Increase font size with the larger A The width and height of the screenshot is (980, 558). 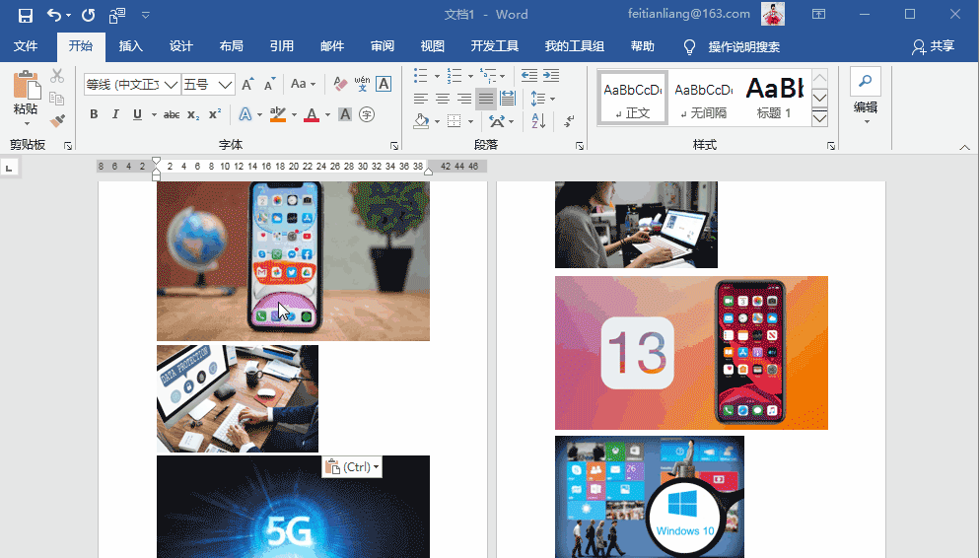[x=247, y=85]
